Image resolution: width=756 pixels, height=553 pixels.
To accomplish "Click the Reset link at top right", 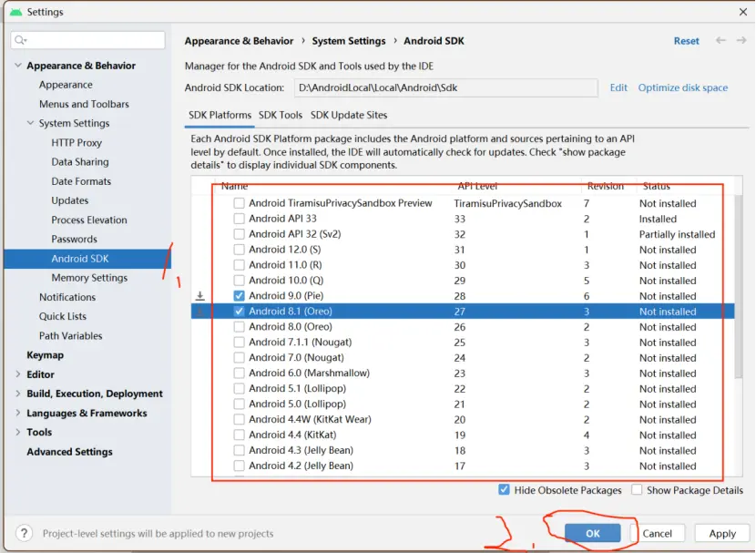I will pos(686,41).
